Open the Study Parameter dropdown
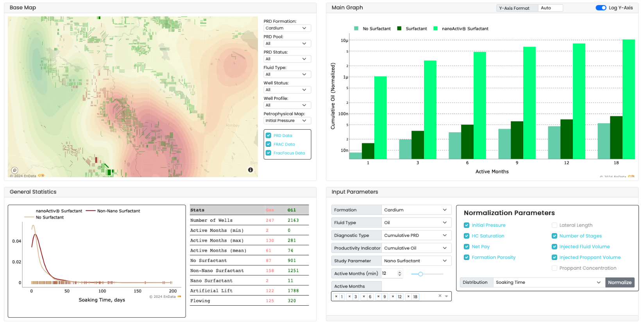 click(x=416, y=261)
